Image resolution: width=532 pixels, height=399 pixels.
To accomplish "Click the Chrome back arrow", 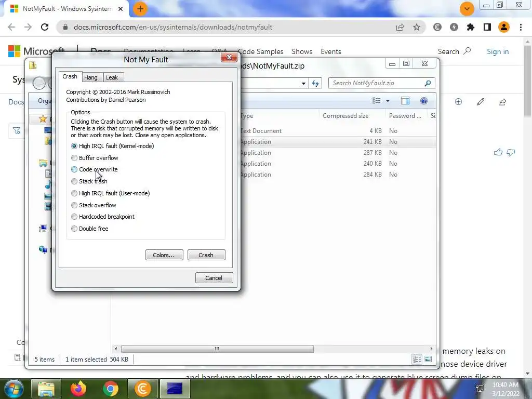I will [x=11, y=27].
